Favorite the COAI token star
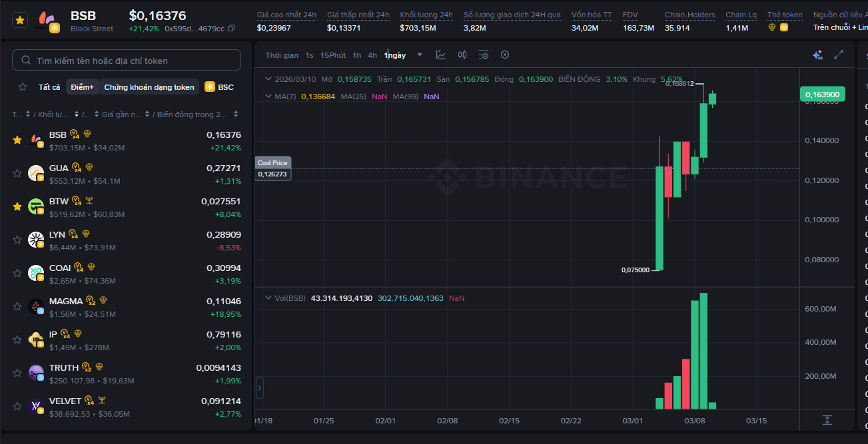 click(x=17, y=273)
